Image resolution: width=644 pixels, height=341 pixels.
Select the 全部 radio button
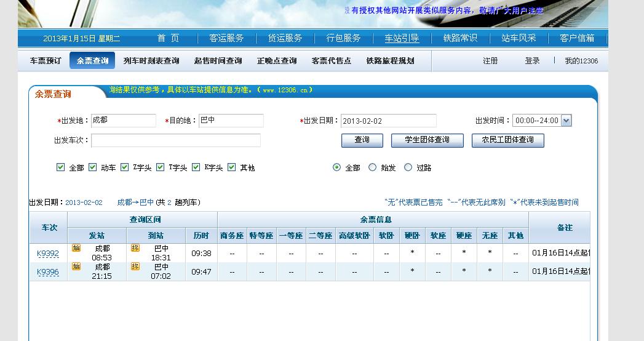337,167
